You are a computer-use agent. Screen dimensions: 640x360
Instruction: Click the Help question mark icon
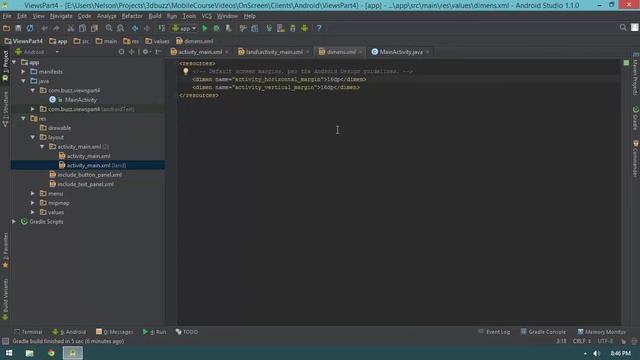(x=319, y=28)
